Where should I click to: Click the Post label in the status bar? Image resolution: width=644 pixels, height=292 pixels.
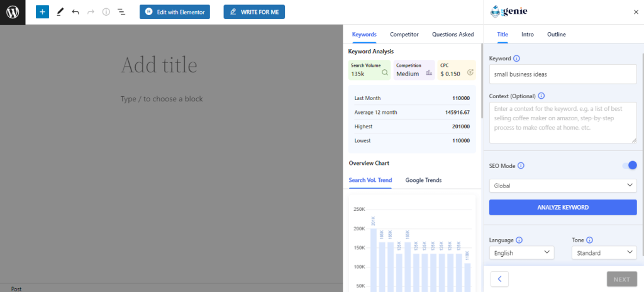click(x=16, y=289)
